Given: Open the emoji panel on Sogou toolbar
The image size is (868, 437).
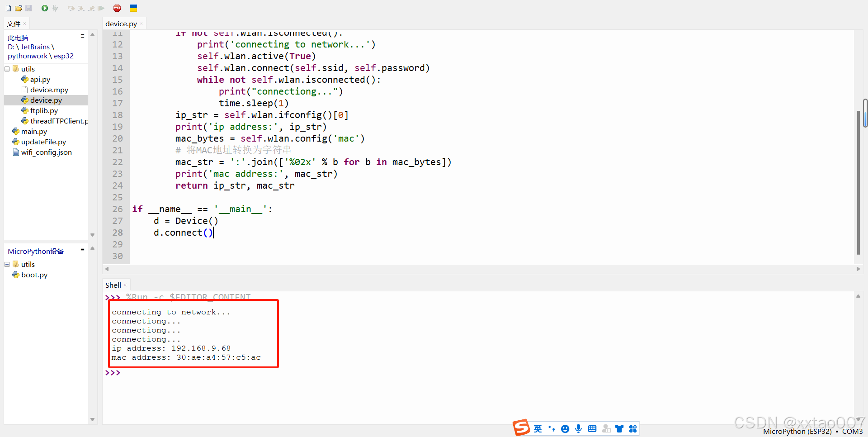Looking at the screenshot, I should tap(565, 428).
